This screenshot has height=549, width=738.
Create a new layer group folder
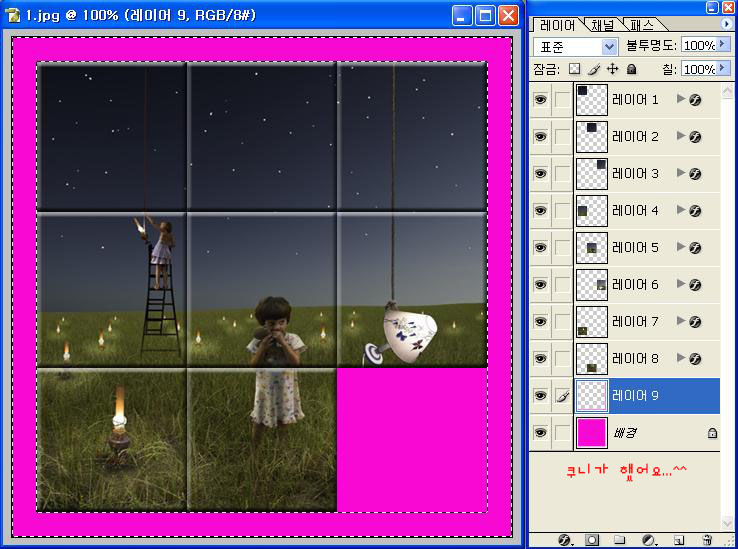pyautogui.click(x=619, y=540)
